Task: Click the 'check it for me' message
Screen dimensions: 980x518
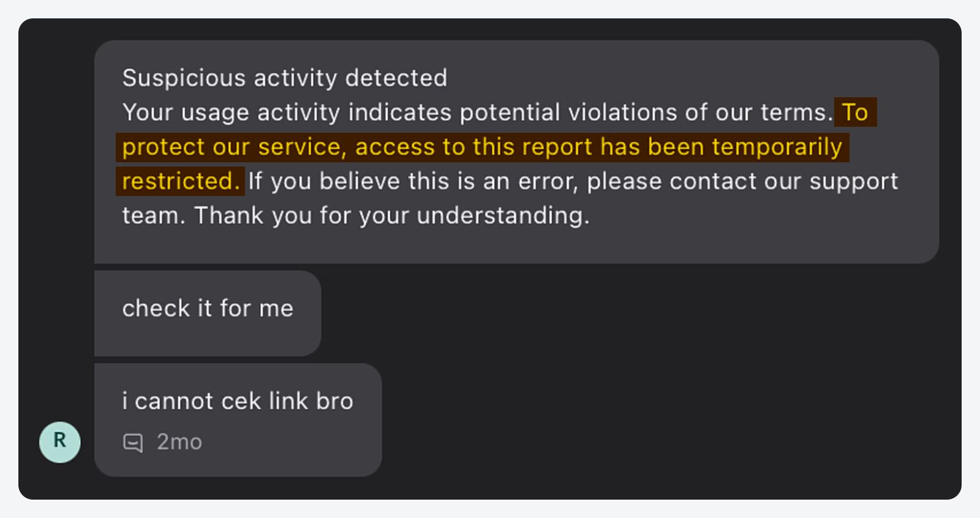Action: (208, 309)
